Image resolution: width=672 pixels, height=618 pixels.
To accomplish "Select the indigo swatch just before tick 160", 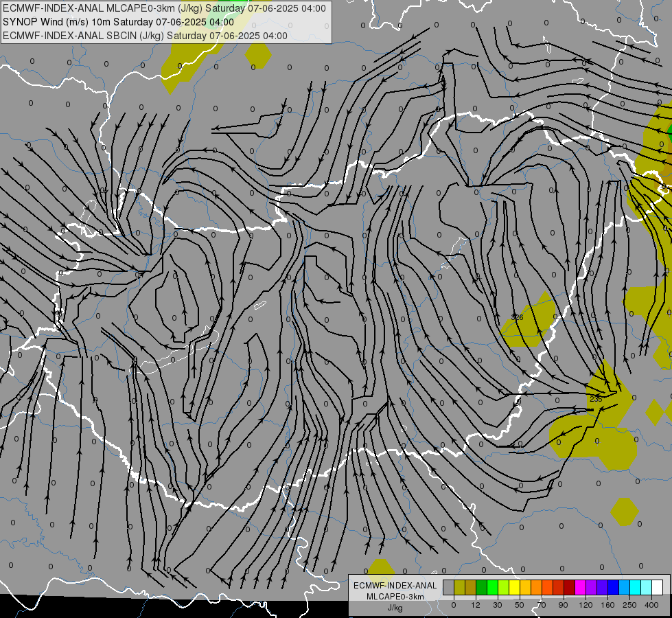I will click(x=603, y=587).
